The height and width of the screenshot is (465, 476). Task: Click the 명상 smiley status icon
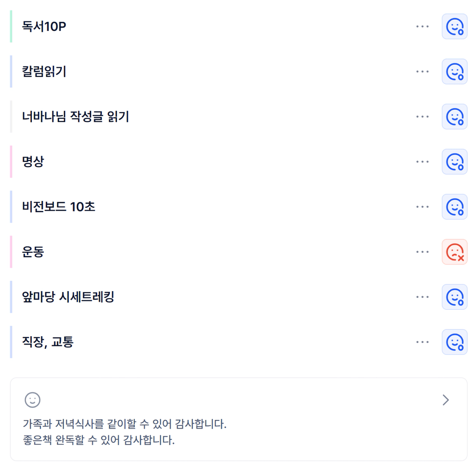click(454, 162)
